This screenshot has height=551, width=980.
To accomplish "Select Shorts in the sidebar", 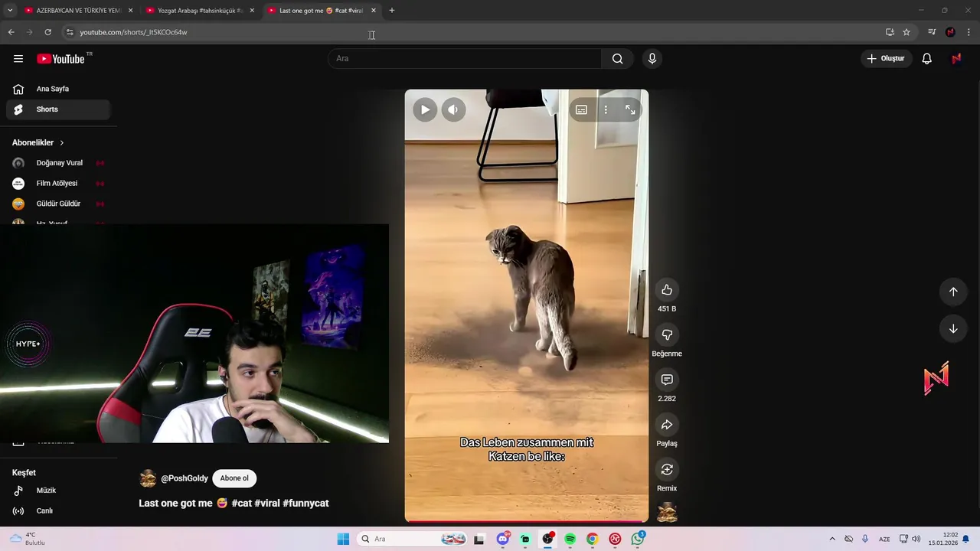I will click(58, 109).
